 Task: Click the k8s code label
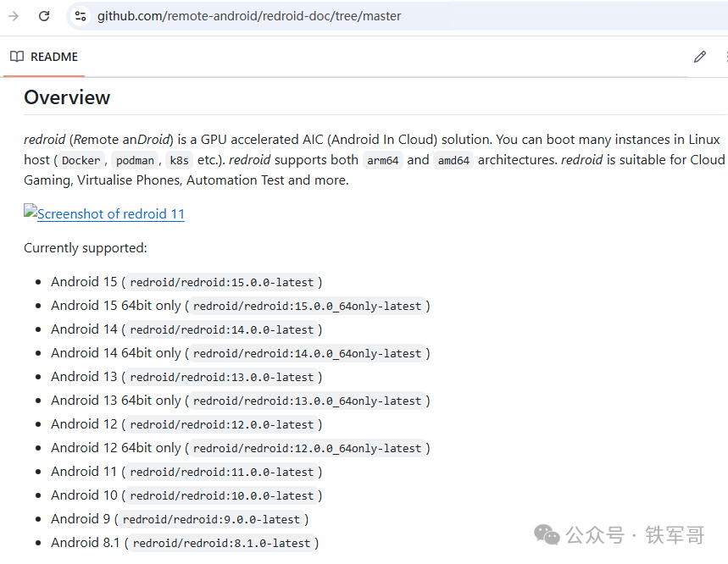pos(179,161)
